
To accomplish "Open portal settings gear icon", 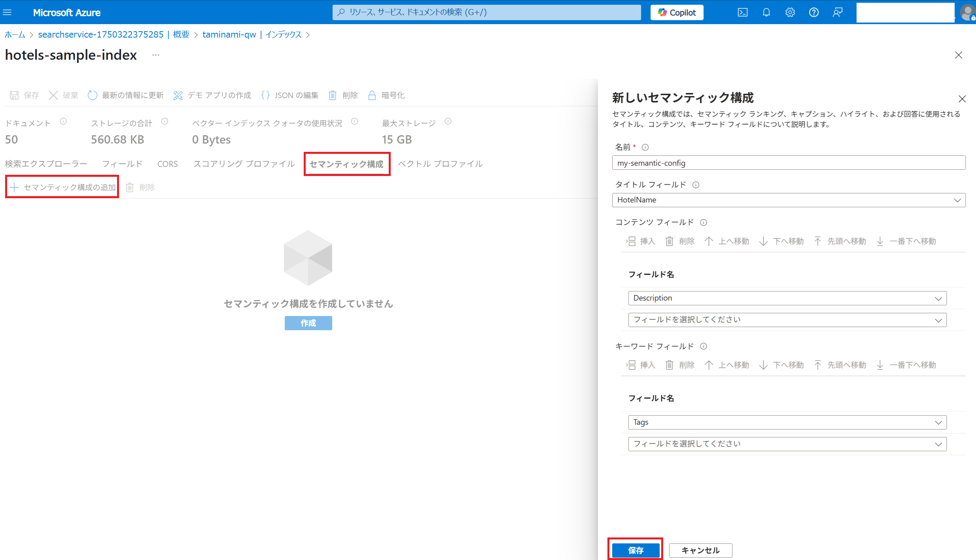I will point(790,12).
